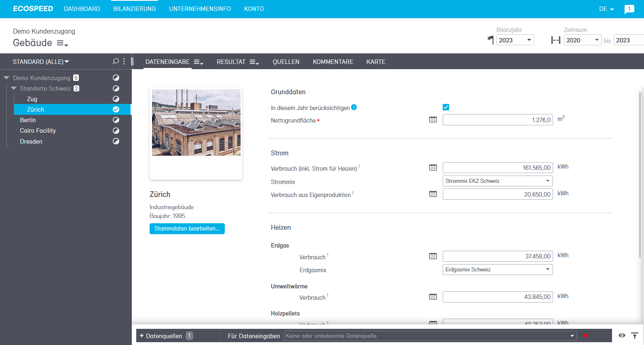
Task: Click the search icon in sidebar header
Action: point(116,61)
